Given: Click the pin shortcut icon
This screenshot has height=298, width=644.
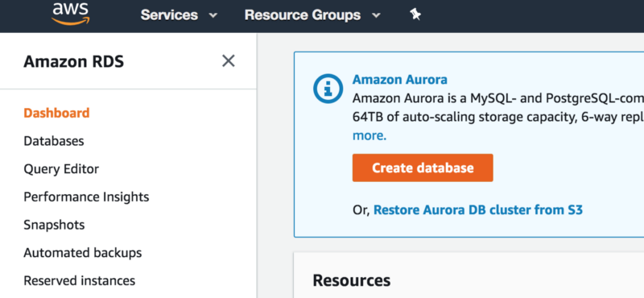Looking at the screenshot, I should (415, 15).
